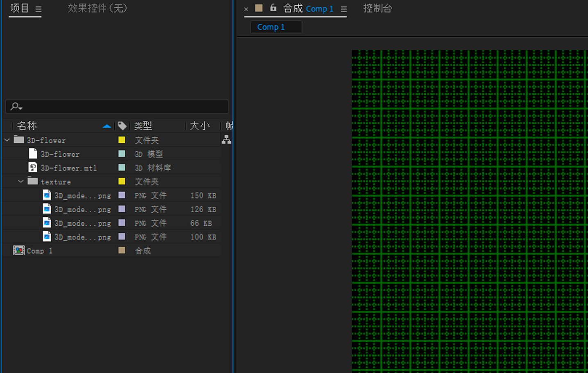Click the tan color square in composition tab

click(259, 8)
